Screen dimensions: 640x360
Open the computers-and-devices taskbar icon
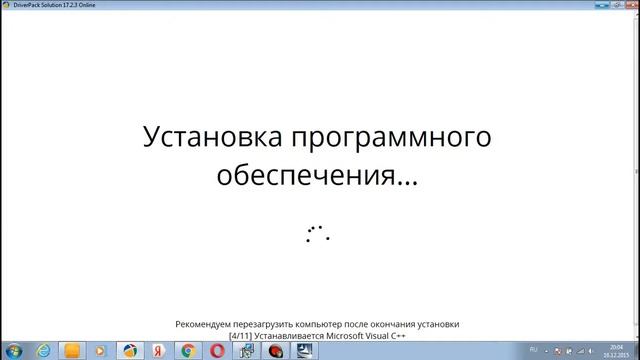click(247, 351)
